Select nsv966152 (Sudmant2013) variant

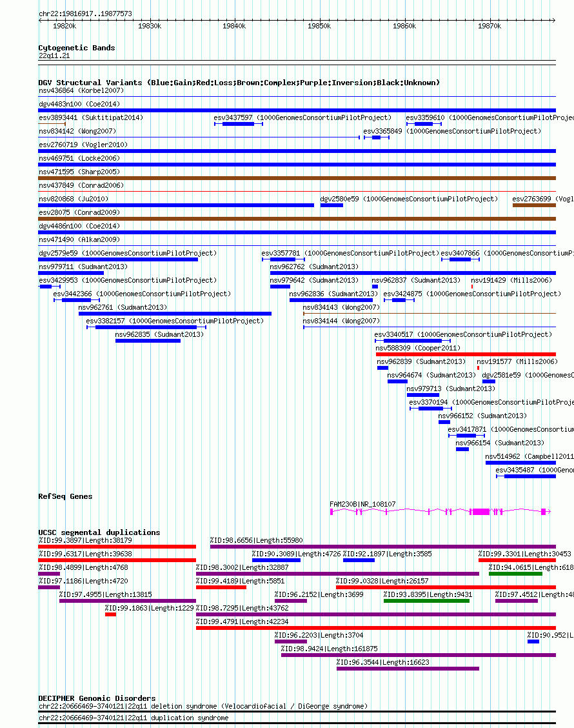click(x=482, y=416)
